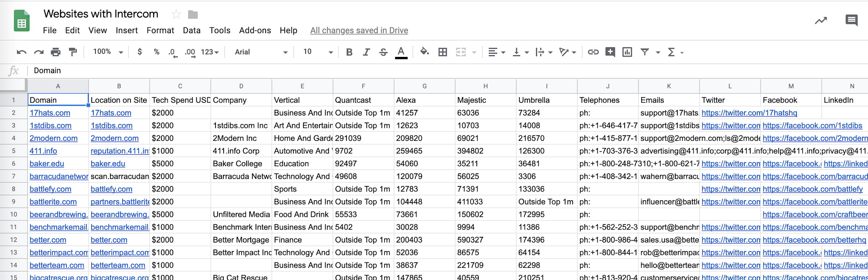Click the Merge cells icon
The image size is (868, 280).
tap(461, 52)
